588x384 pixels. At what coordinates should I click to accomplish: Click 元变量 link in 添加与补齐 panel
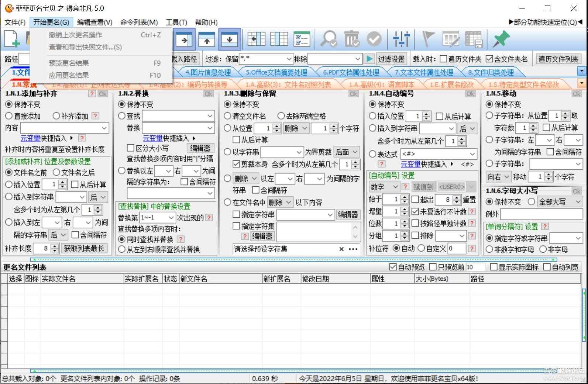click(30, 138)
